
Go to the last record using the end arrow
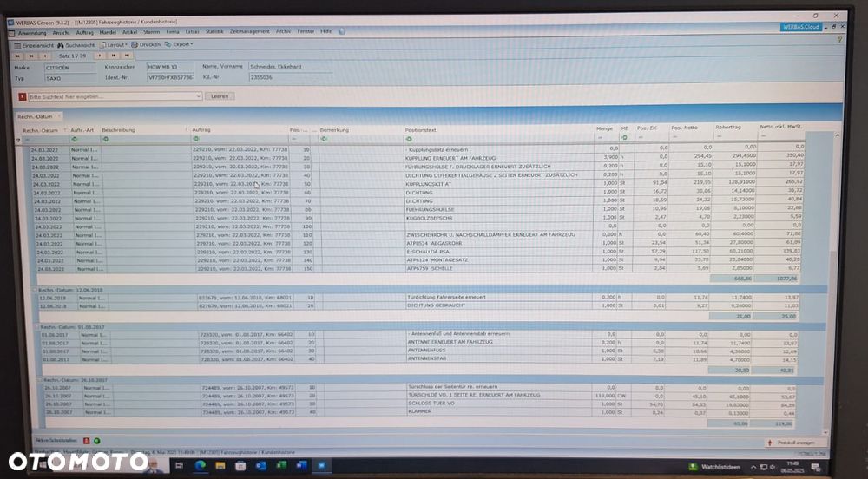pyautogui.click(x=127, y=56)
